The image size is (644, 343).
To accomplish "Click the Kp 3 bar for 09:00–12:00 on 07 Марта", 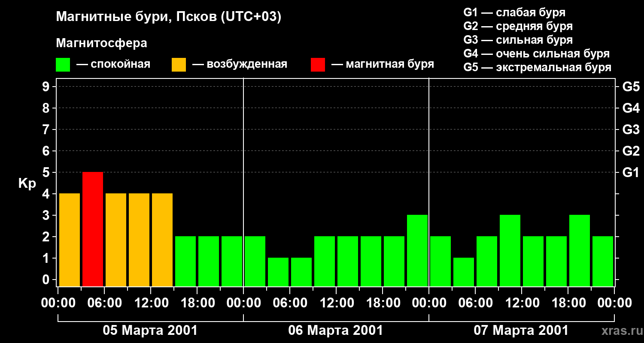I will [x=510, y=250].
